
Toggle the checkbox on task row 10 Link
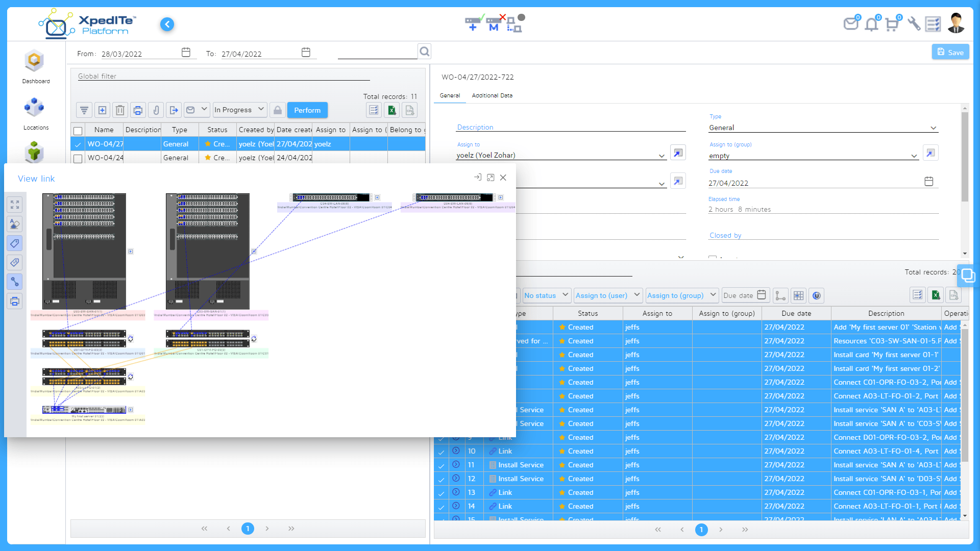click(442, 451)
